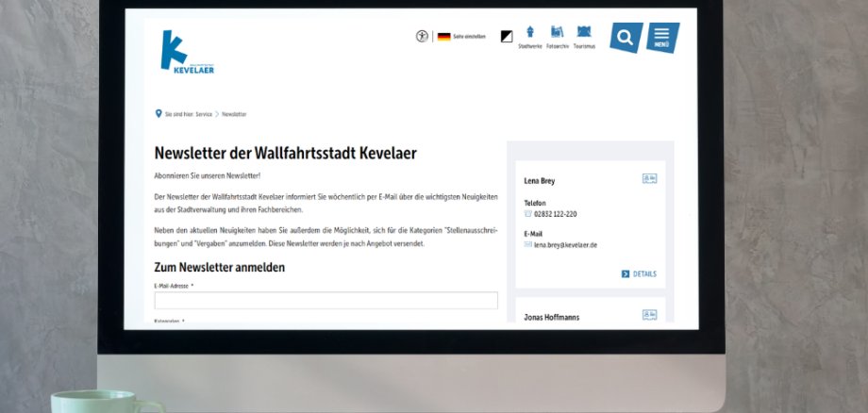Open the Stadtwerke icon link
The image size is (868, 413).
pyautogui.click(x=530, y=35)
